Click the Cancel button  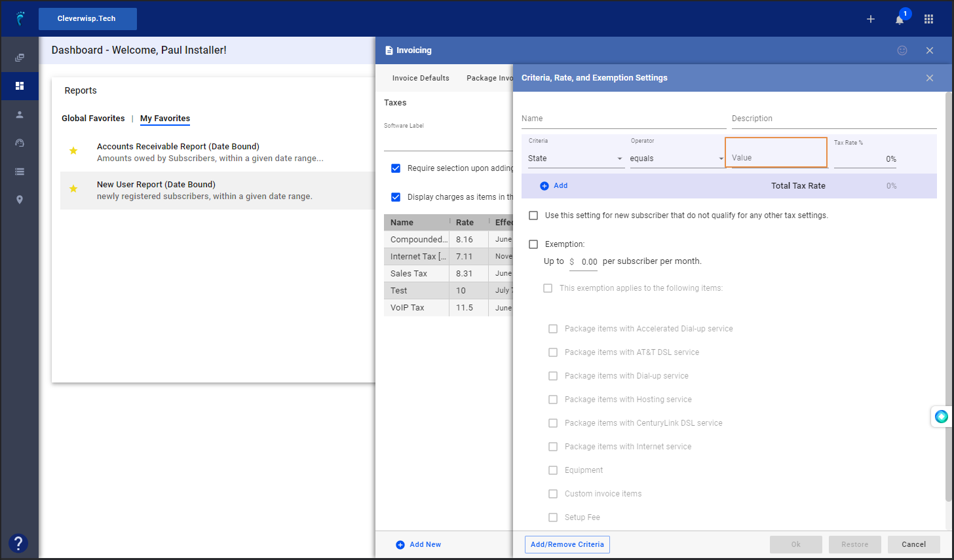pyautogui.click(x=914, y=544)
